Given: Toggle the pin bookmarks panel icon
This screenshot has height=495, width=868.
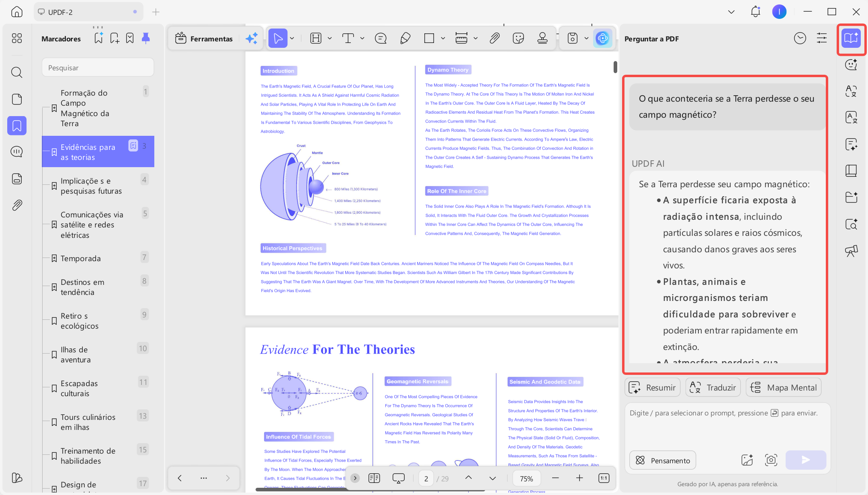Looking at the screenshot, I should coord(146,39).
